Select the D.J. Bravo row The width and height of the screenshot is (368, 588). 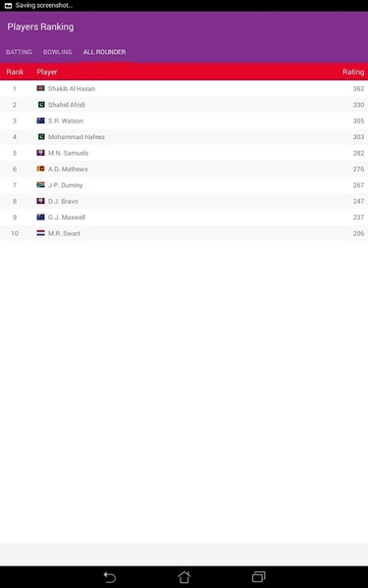click(x=184, y=201)
